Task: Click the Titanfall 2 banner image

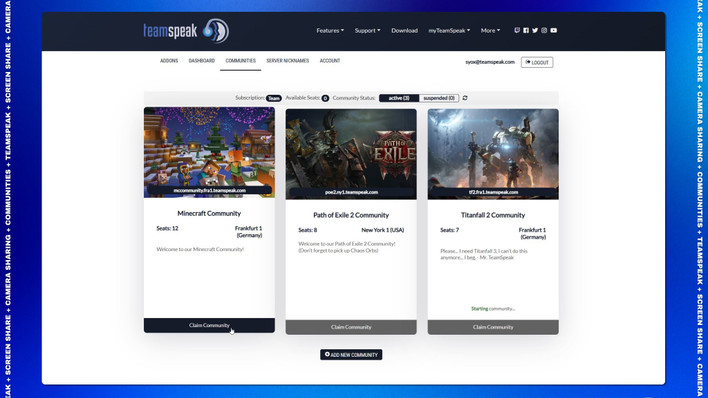Action: click(x=493, y=154)
